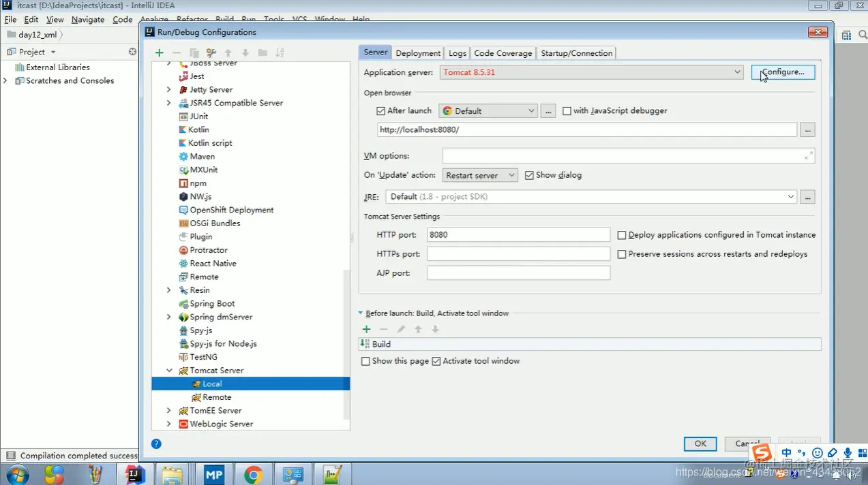The height and width of the screenshot is (485, 868).
Task: Enable Preserve sessions across restarts and redeploys
Action: coord(622,254)
